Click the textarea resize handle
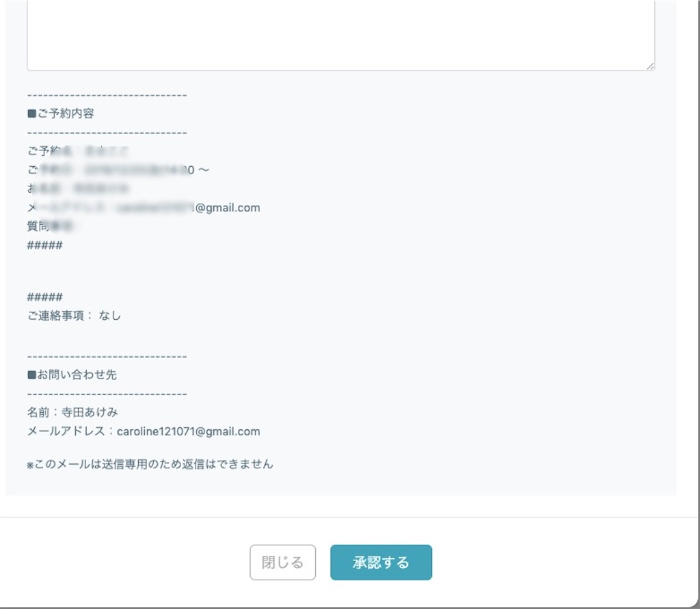The width and height of the screenshot is (700, 609). 650,66
